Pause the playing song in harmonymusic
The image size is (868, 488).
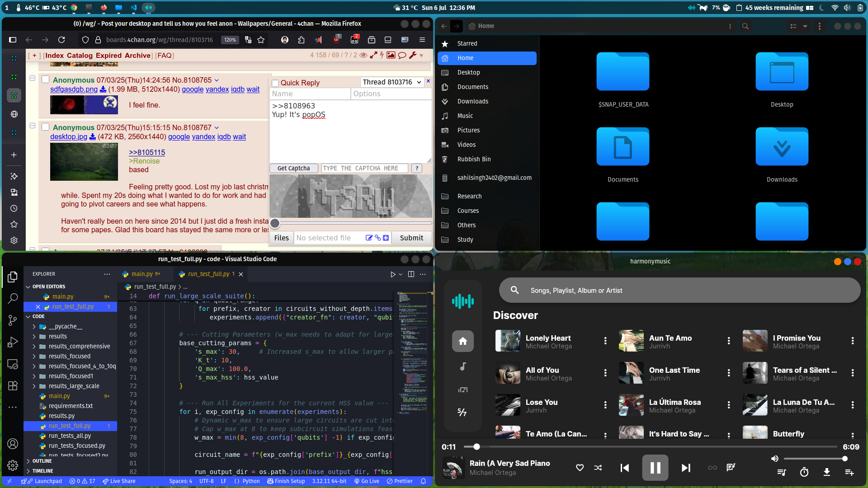coord(655,468)
